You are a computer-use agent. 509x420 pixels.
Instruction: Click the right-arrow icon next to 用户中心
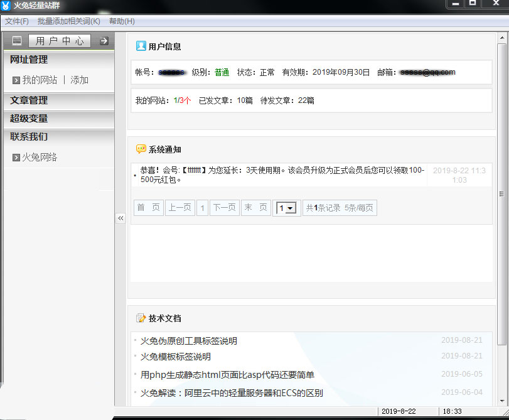click(102, 40)
